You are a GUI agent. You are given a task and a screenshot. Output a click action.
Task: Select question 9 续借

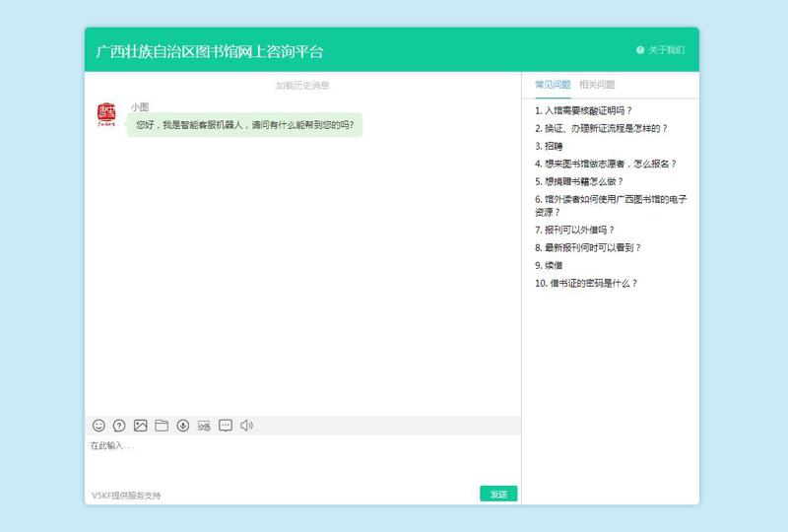[x=549, y=265]
